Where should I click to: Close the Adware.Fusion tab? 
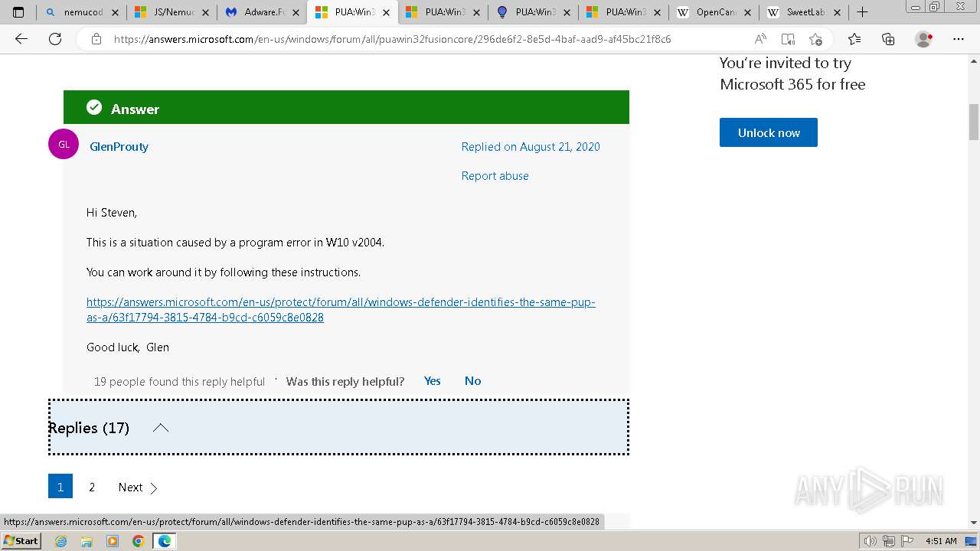pyautogui.click(x=296, y=12)
